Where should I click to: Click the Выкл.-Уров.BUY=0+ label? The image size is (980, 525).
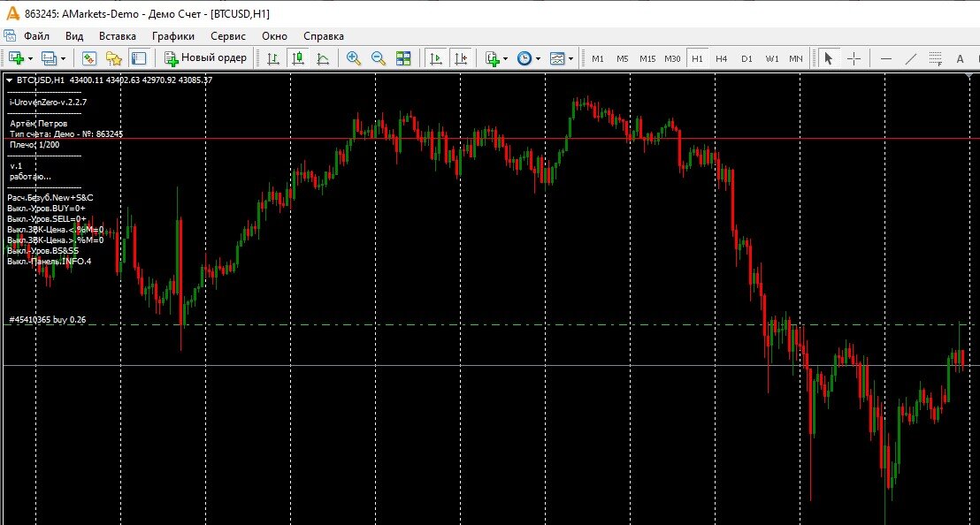pyautogui.click(x=46, y=208)
